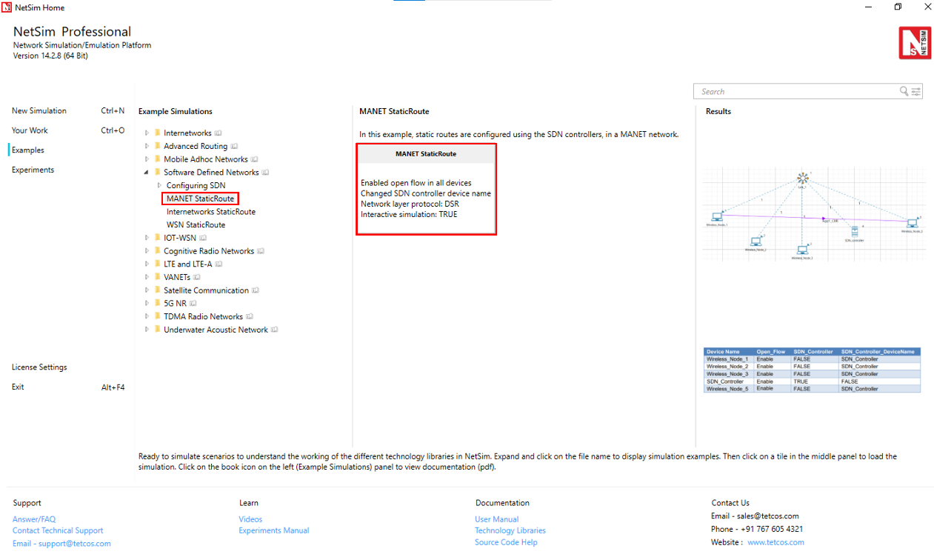Image resolution: width=934 pixels, height=560 pixels.
Task: Click book icon next to Software Defined Networks
Action: click(265, 173)
